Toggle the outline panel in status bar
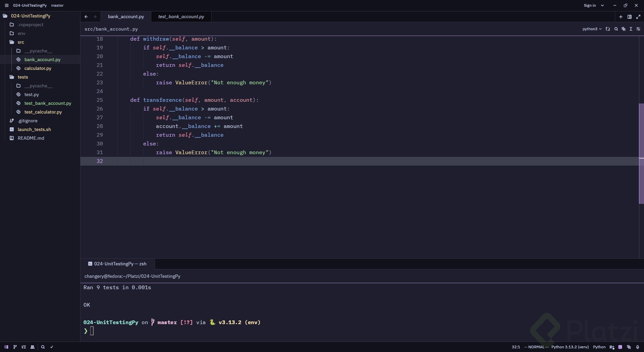Screen dimensions: 644x352 tap(24, 347)
